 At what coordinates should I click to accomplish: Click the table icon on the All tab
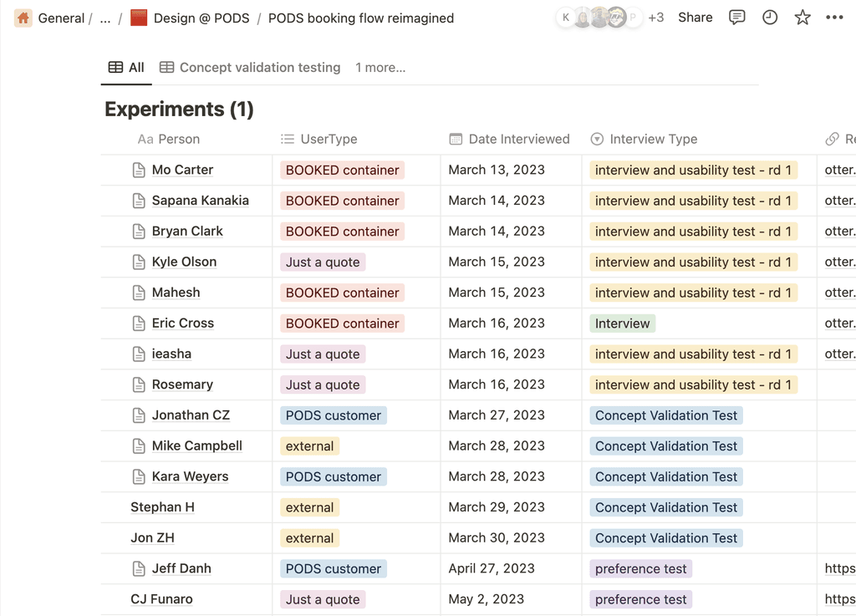pos(115,67)
